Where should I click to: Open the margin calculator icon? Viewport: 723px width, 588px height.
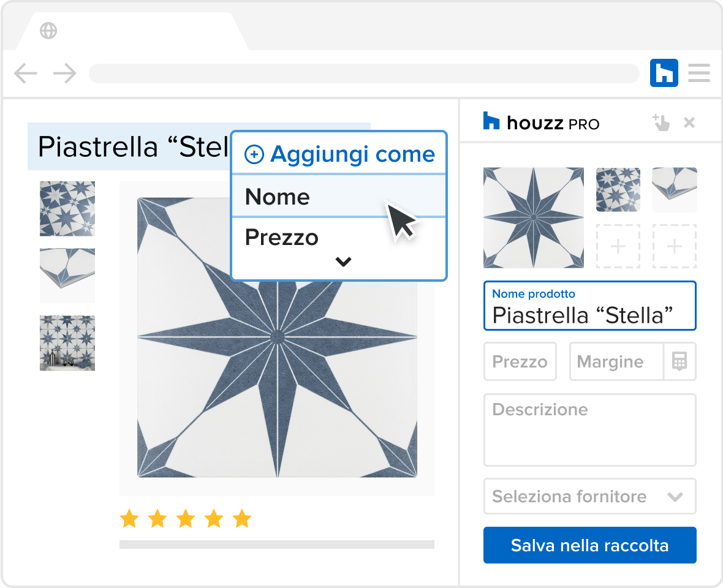coord(679,361)
